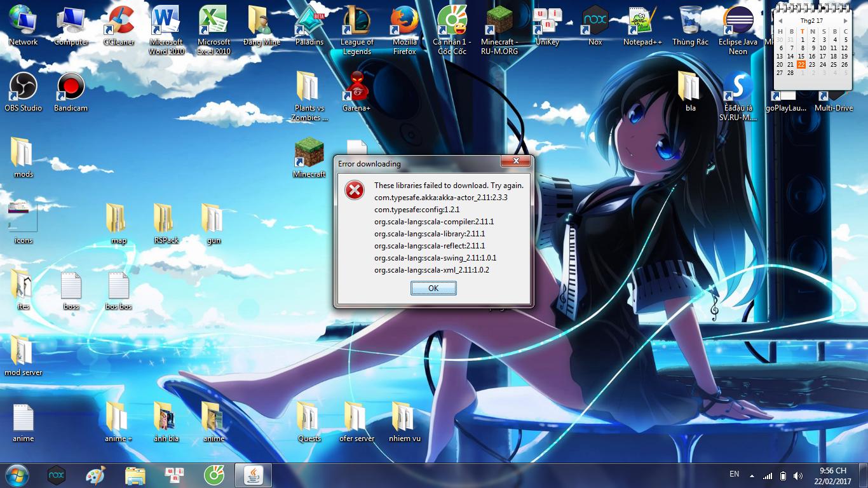The height and width of the screenshot is (488, 868).
Task: Click the "com.typesafe:config:1.2.1" line
Action: pyautogui.click(x=417, y=210)
